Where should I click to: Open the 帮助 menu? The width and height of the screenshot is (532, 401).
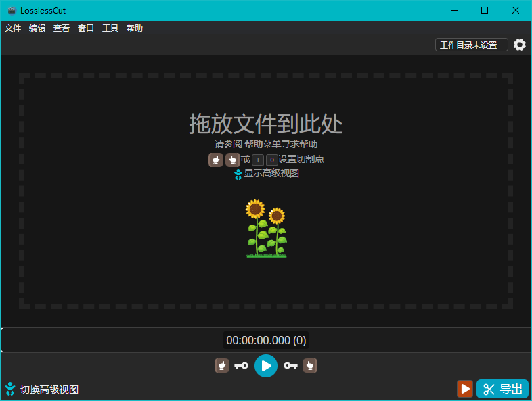coord(135,28)
